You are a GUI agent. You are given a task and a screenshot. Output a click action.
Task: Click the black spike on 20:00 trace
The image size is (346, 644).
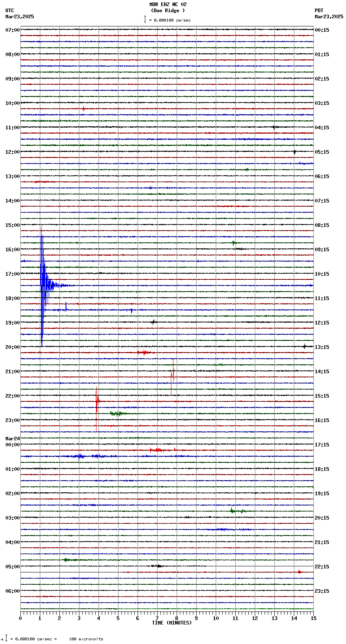(304, 347)
